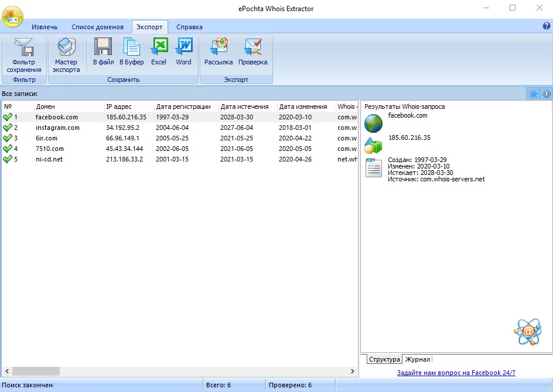Sort by the Whois column header
This screenshot has height=392, width=553.
[347, 106]
